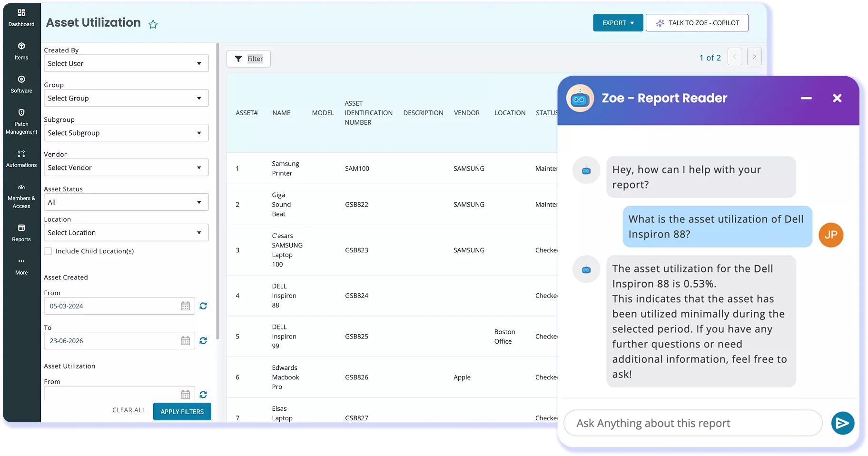Open calendar for Asset Created To date
This screenshot has height=456, width=868.
coord(186,341)
